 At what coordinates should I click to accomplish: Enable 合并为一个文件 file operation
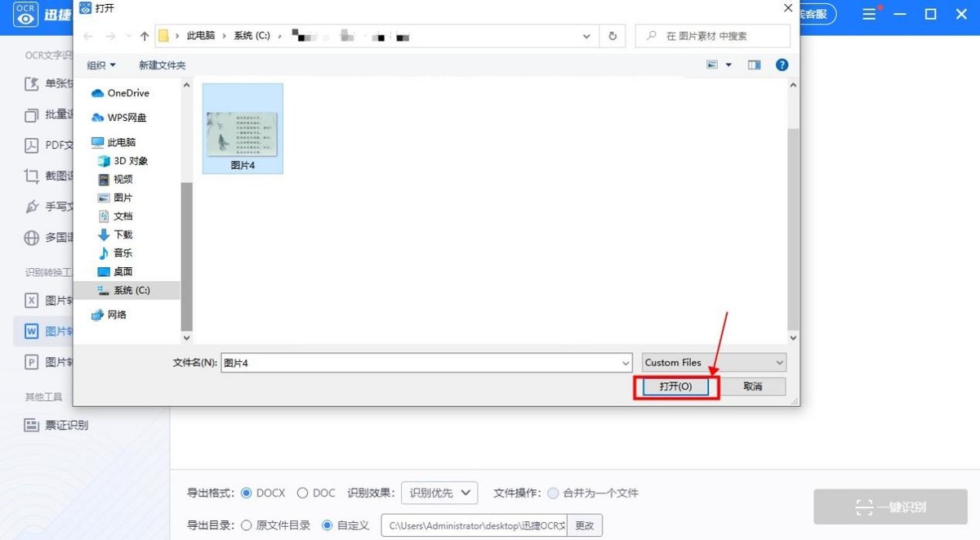click(x=554, y=493)
